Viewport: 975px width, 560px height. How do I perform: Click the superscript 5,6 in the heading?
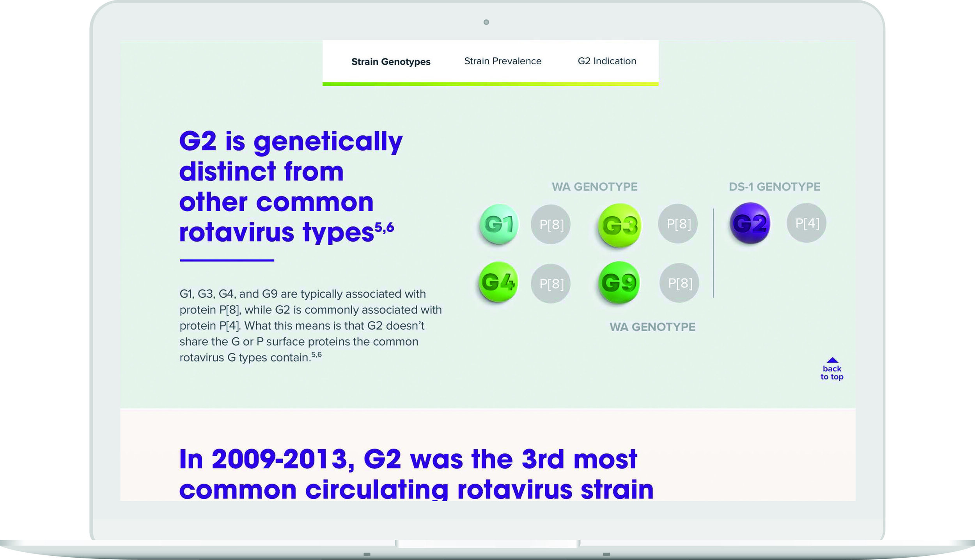tap(384, 227)
